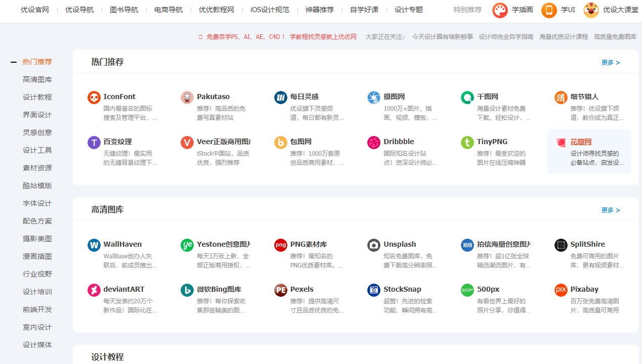Click the Unsplash camera icon
This screenshot has height=364, width=642.
pos(374,245)
